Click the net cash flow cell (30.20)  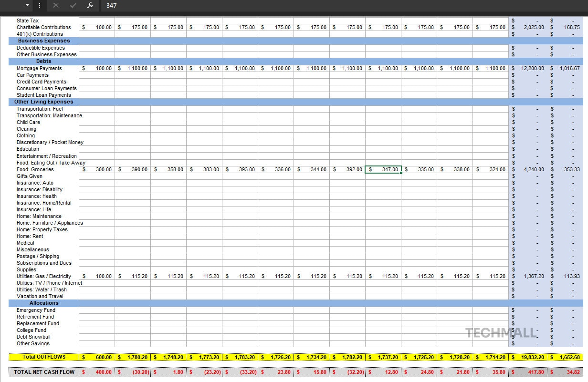[133, 372]
